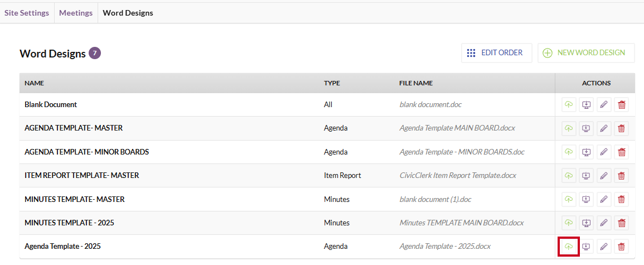Edit Agenda Template - 2025 design
644x265 pixels.
click(604, 247)
